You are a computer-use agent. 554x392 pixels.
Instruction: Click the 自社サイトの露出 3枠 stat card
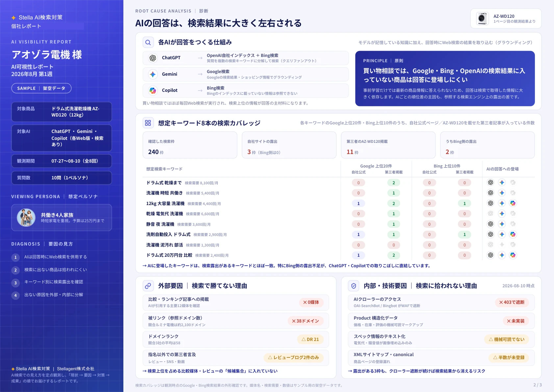289,145
